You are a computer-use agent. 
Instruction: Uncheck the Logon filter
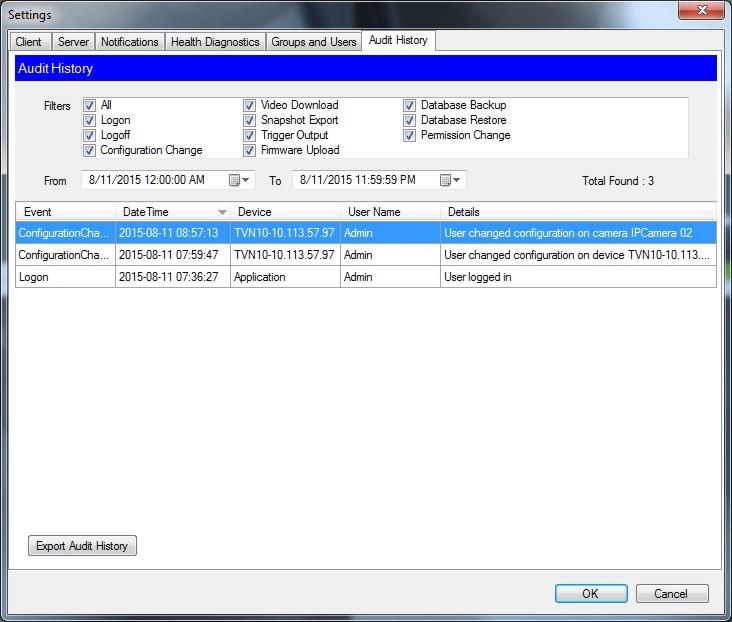[x=89, y=120]
